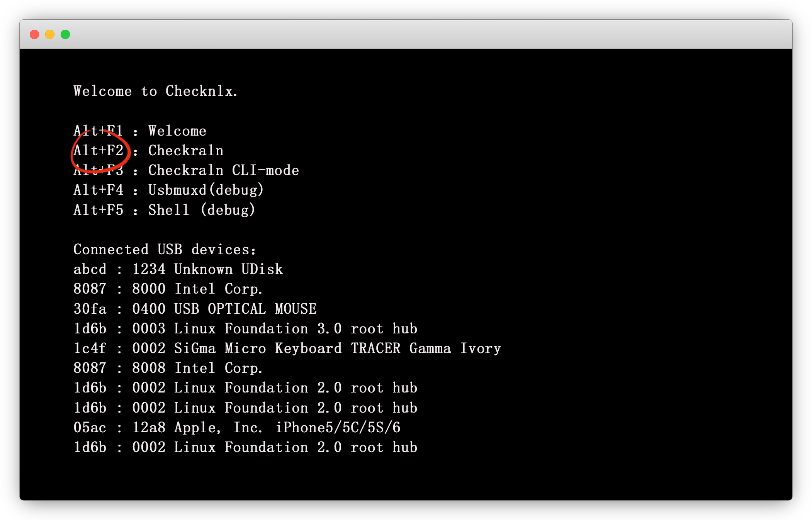The height and width of the screenshot is (520, 812).
Task: Click the red-circled Alt+F2 shortcut
Action: click(99, 151)
